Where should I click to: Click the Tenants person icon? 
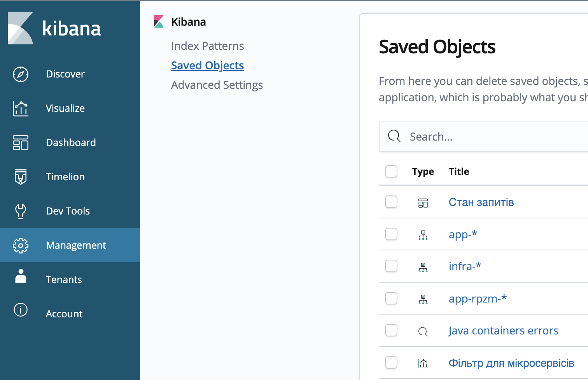[x=21, y=276]
